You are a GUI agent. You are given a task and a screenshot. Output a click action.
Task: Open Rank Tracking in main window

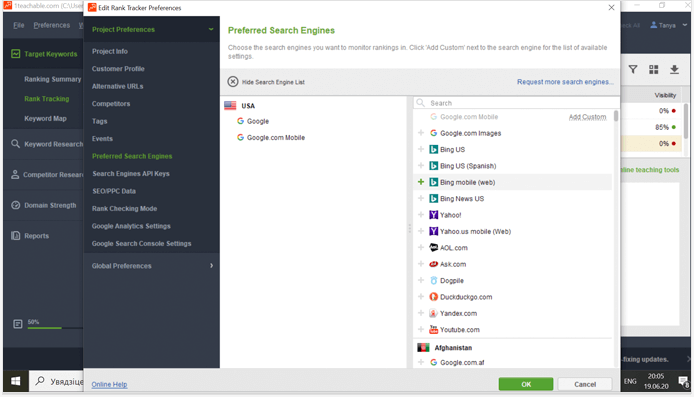(x=46, y=99)
